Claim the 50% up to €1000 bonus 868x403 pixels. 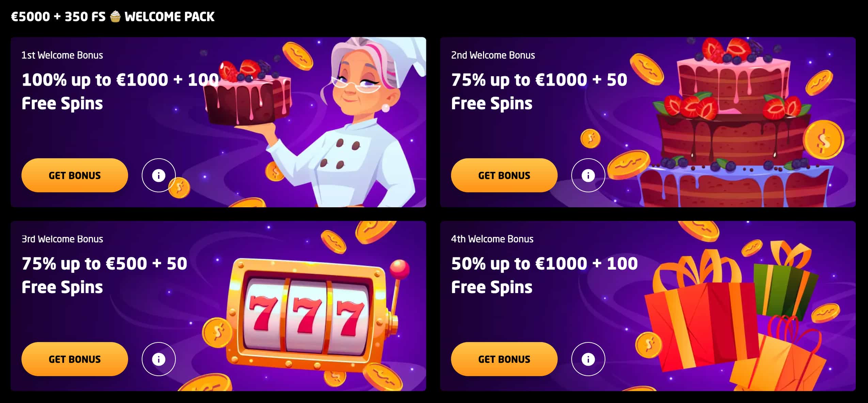click(504, 359)
